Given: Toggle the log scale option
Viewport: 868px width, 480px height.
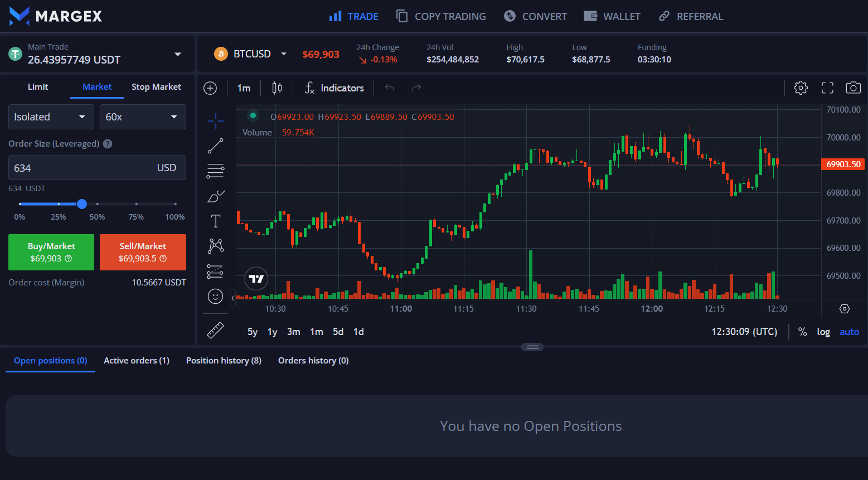Looking at the screenshot, I should 823,332.
